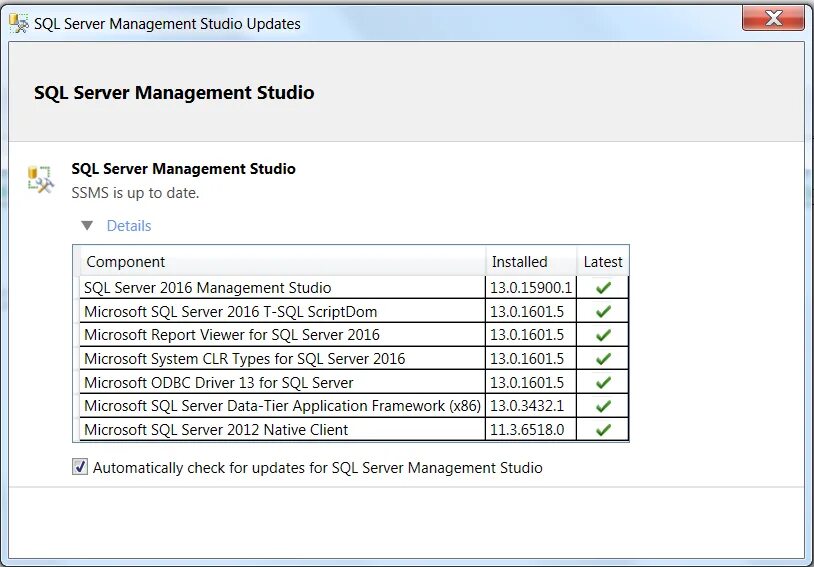Click the SQL Server tools icon beside the status
814x567 pixels.
(40, 179)
